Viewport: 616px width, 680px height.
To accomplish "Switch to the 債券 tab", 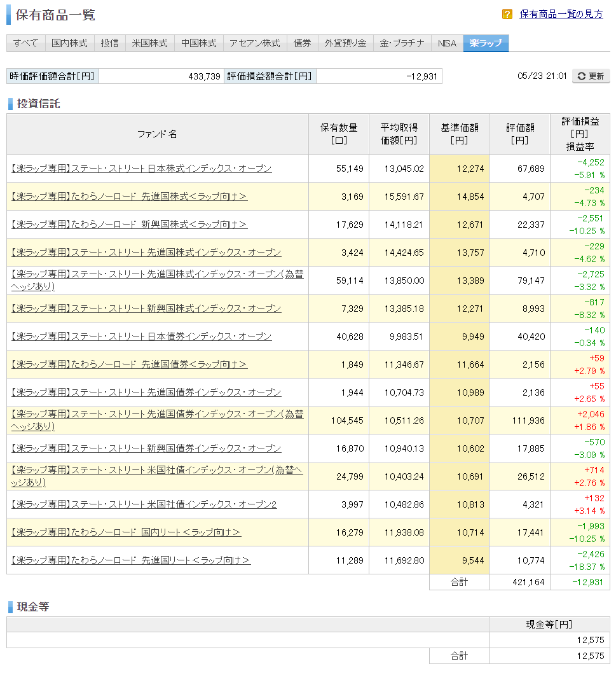I will coord(302,43).
